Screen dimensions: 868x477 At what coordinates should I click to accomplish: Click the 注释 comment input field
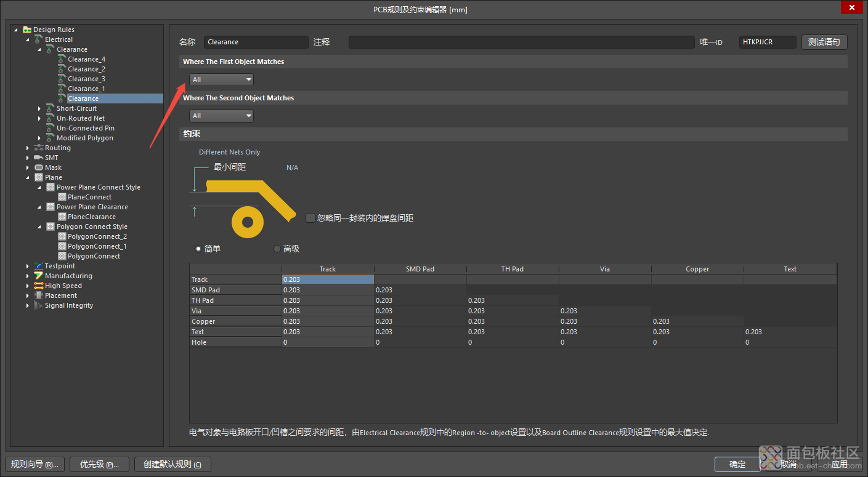521,42
